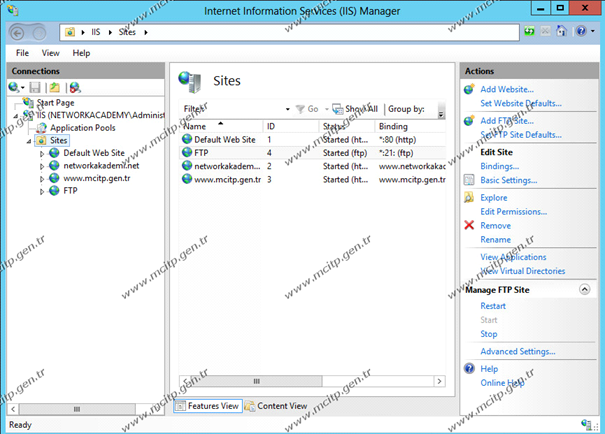Sort sites by the ID column header
Screen dimensions: 605x434
tap(291, 127)
